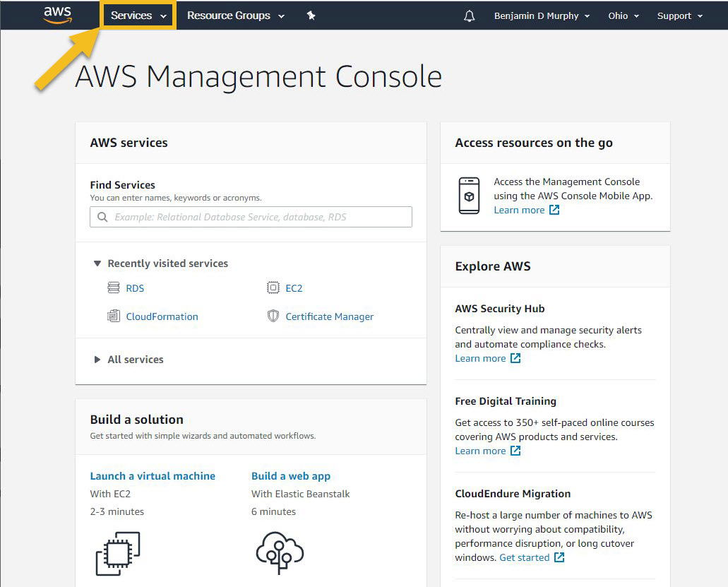This screenshot has width=728, height=587.
Task: Click the Free Digital Training heading
Action: (x=506, y=401)
